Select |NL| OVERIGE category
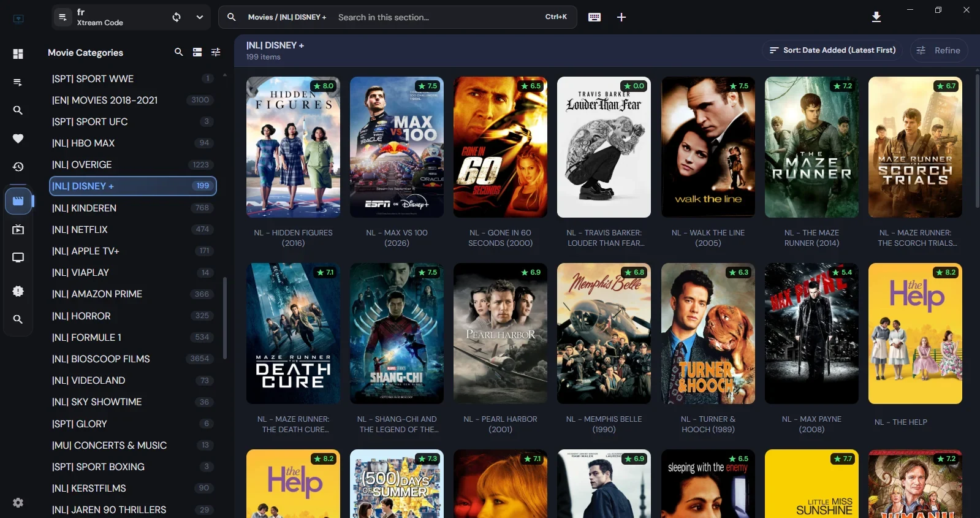The height and width of the screenshot is (518, 980). [x=132, y=164]
